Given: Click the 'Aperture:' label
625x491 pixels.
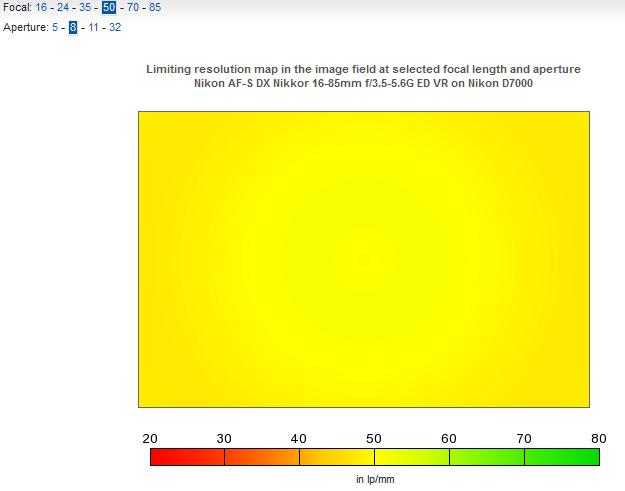Looking at the screenshot, I should [26, 27].
